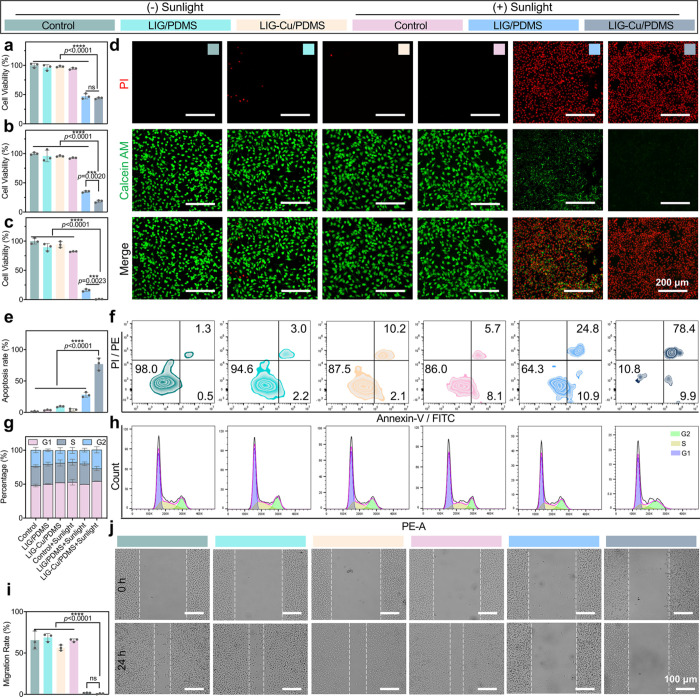Click the panel 'd' letter label
The height and width of the screenshot is (697, 700).
coord(114,45)
